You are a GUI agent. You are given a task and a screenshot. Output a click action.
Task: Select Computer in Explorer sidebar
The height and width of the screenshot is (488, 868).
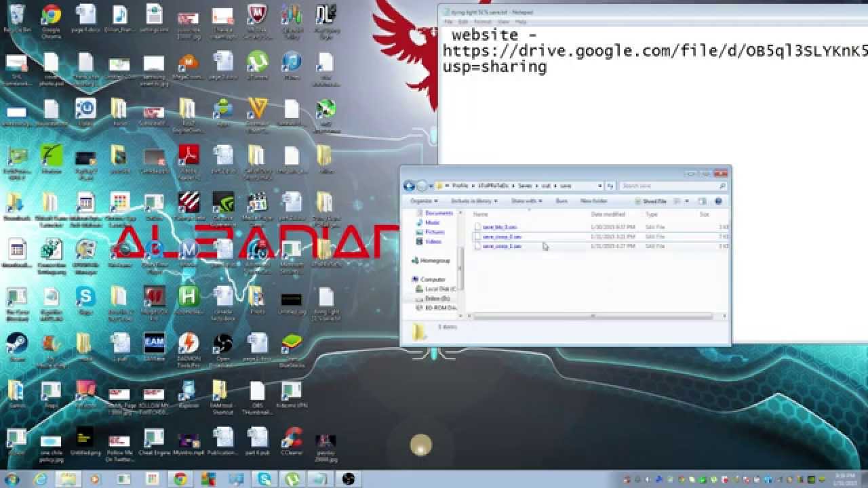[x=428, y=279]
